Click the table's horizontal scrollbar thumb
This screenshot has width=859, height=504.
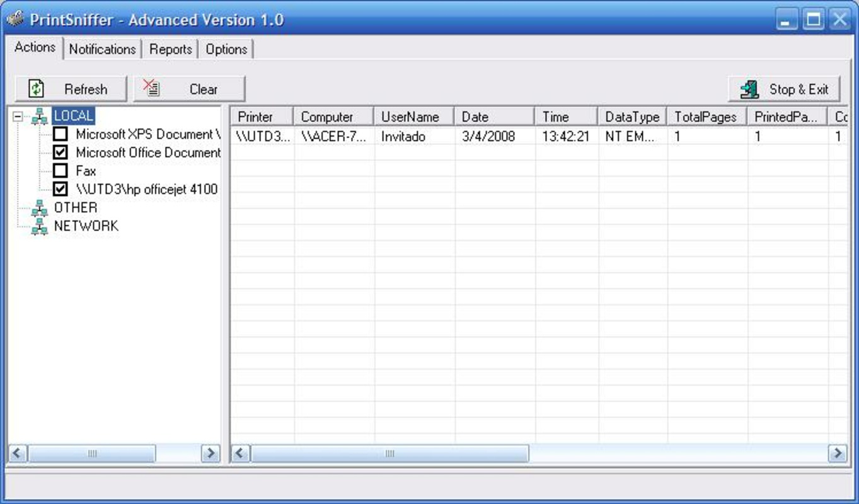(389, 453)
